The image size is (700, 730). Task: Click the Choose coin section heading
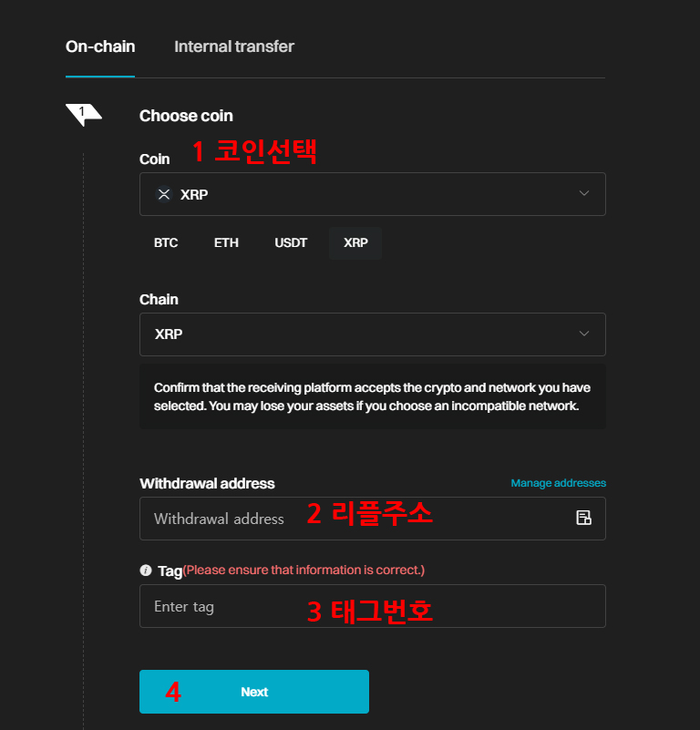click(x=186, y=116)
